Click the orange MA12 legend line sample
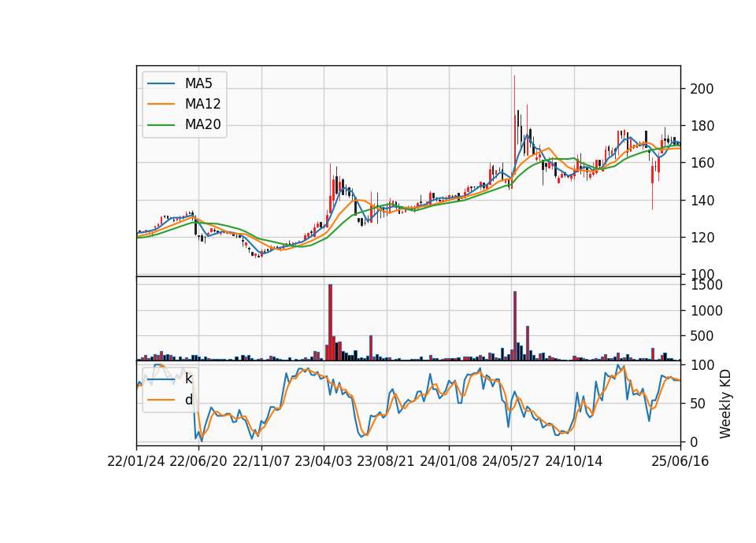756x543 pixels. tap(161, 104)
